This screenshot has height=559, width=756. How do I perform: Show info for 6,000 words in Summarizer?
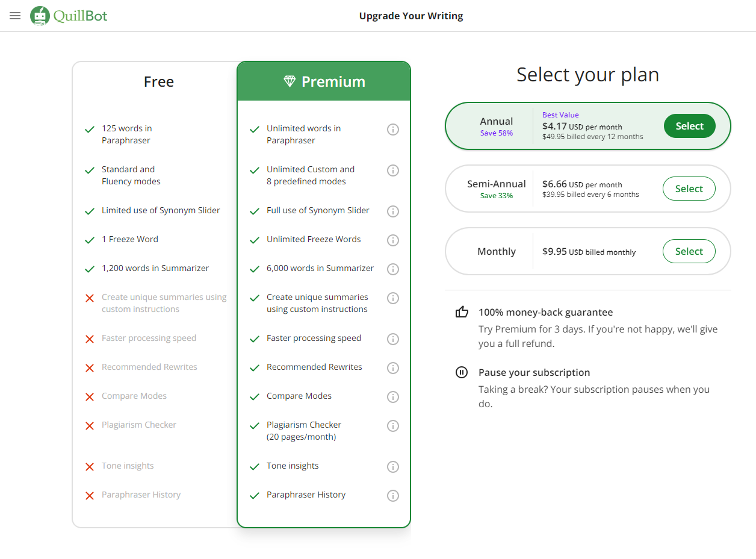(x=393, y=269)
